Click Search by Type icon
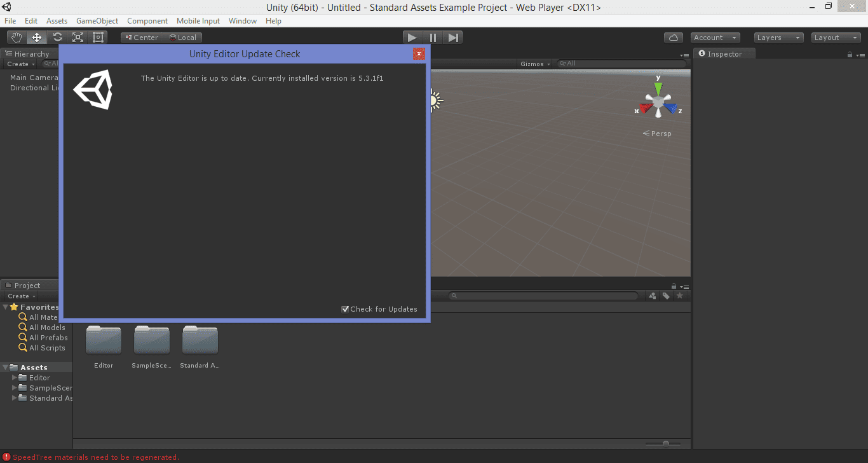This screenshot has width=868, height=463. [652, 296]
